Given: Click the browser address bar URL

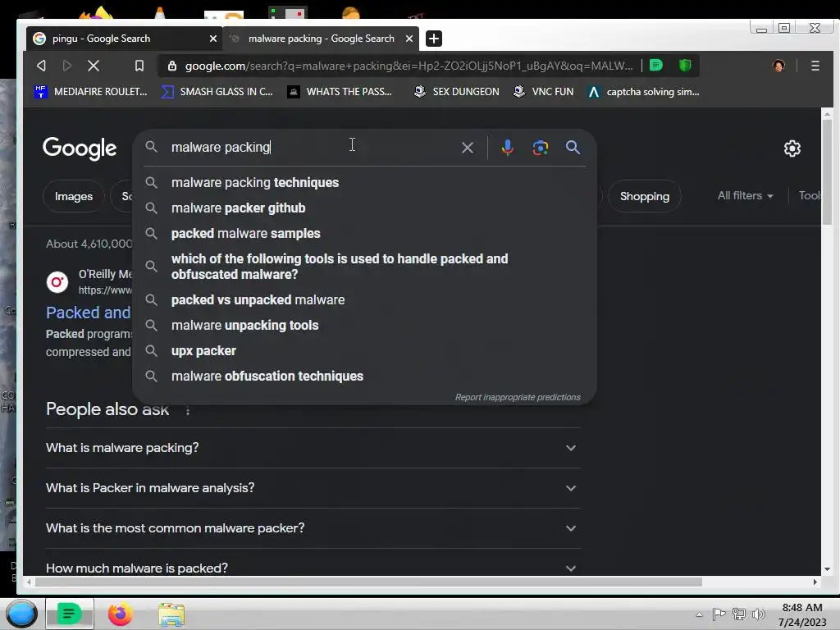Looking at the screenshot, I should tap(409, 66).
